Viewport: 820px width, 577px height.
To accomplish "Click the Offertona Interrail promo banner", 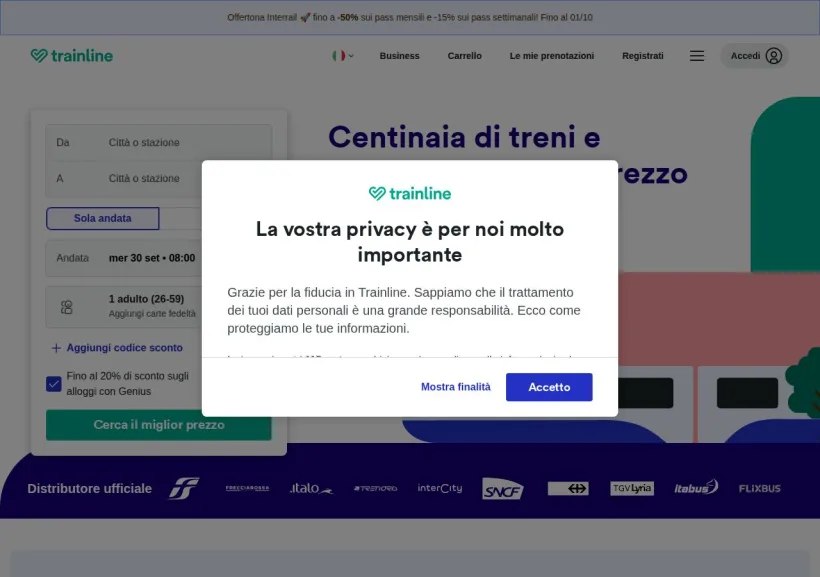I will 410,17.
